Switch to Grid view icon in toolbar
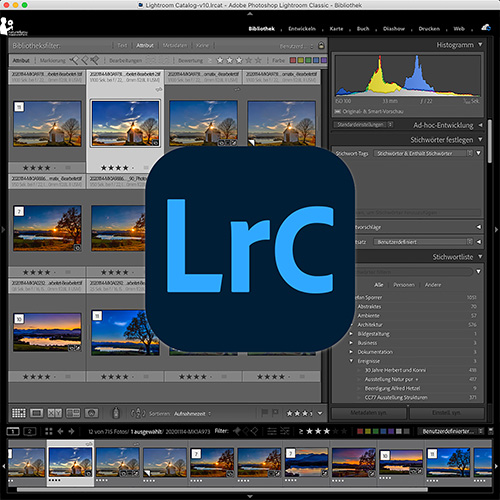This screenshot has width=500, height=500. 19,413
